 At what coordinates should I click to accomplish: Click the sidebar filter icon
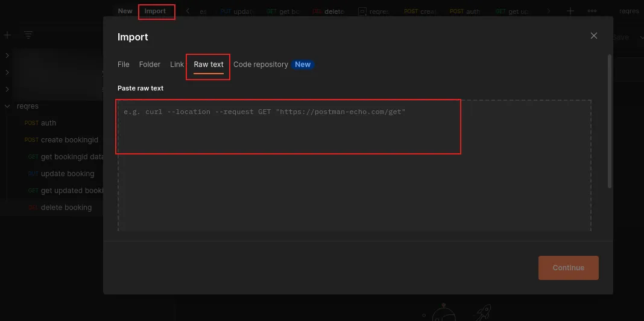(x=28, y=36)
